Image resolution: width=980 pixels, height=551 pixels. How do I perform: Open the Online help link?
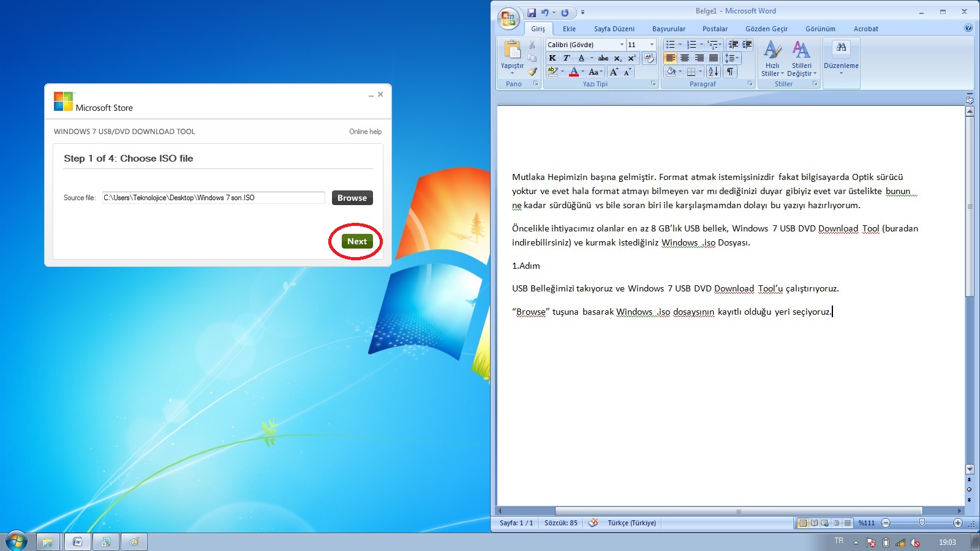(365, 132)
